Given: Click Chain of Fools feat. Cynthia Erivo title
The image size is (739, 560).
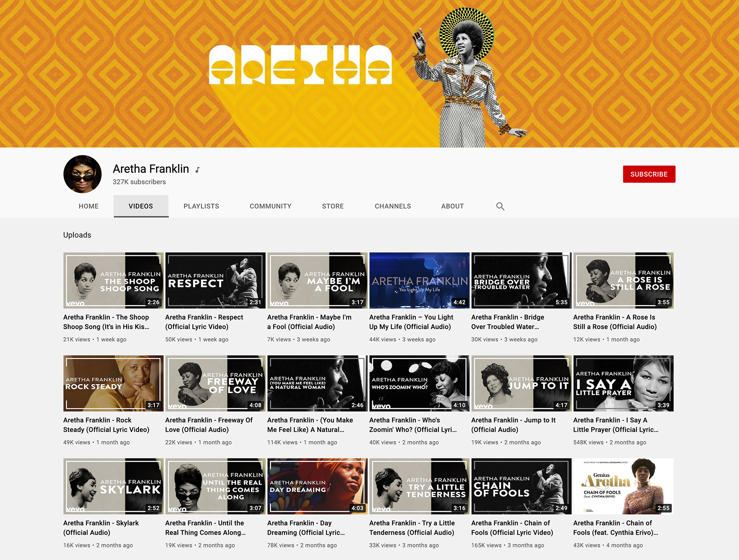Looking at the screenshot, I should pyautogui.click(x=615, y=528).
